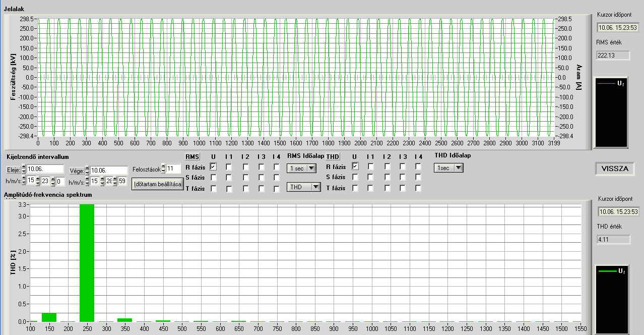Click the Eleje label button
Screen dimensions: 644x335
(13, 170)
